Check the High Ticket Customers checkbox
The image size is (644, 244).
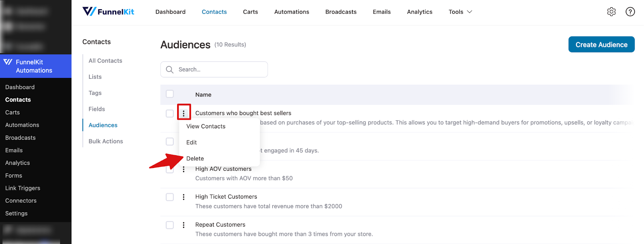[x=170, y=197]
